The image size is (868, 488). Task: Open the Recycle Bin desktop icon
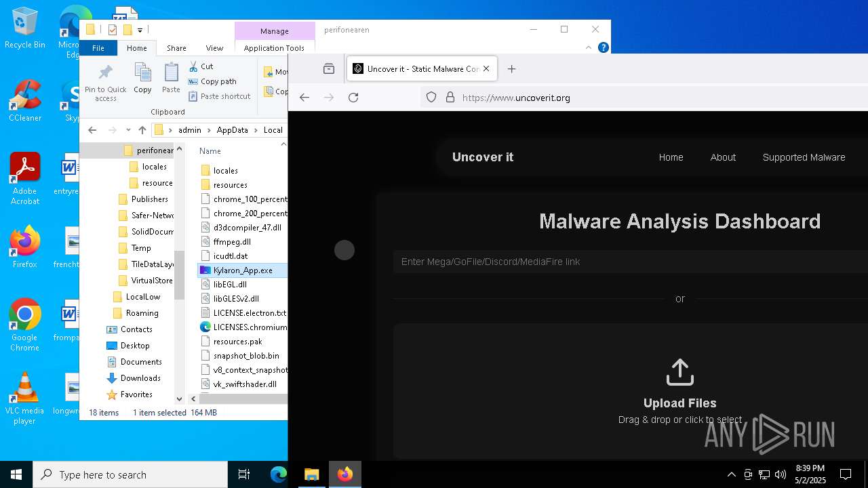point(24,28)
